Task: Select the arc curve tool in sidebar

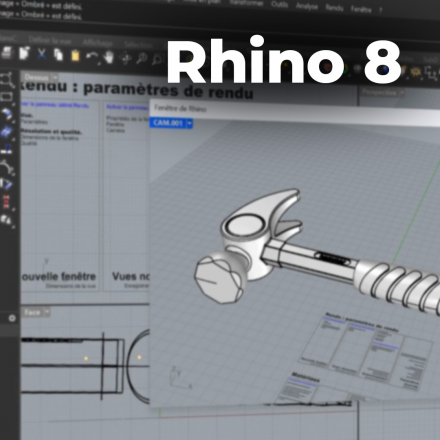Action: pos(7,167)
